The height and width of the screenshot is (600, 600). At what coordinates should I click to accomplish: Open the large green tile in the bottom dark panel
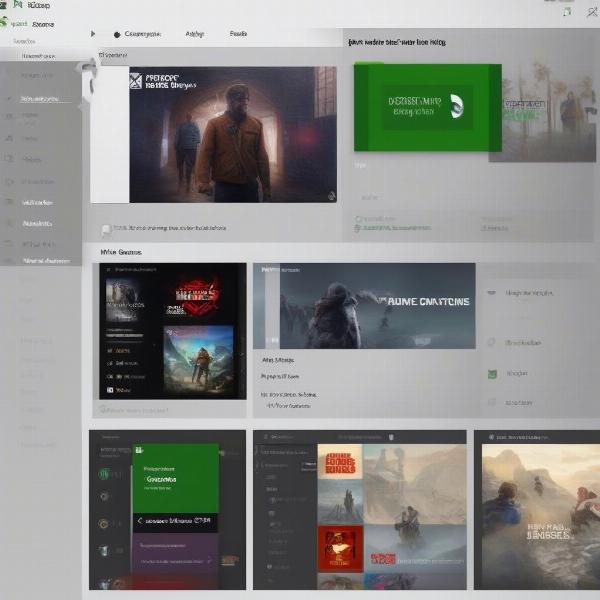tap(176, 478)
